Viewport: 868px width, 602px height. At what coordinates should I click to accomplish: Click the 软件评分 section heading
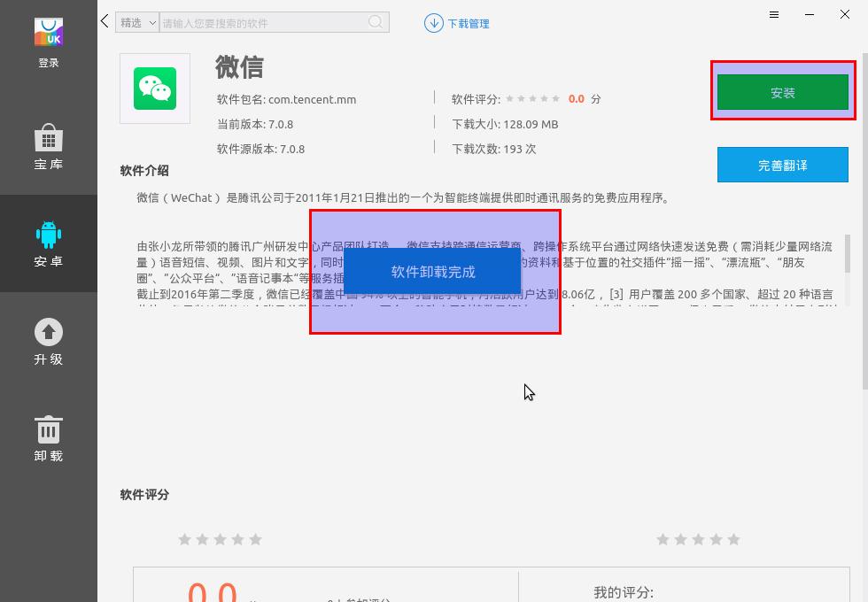(144, 495)
